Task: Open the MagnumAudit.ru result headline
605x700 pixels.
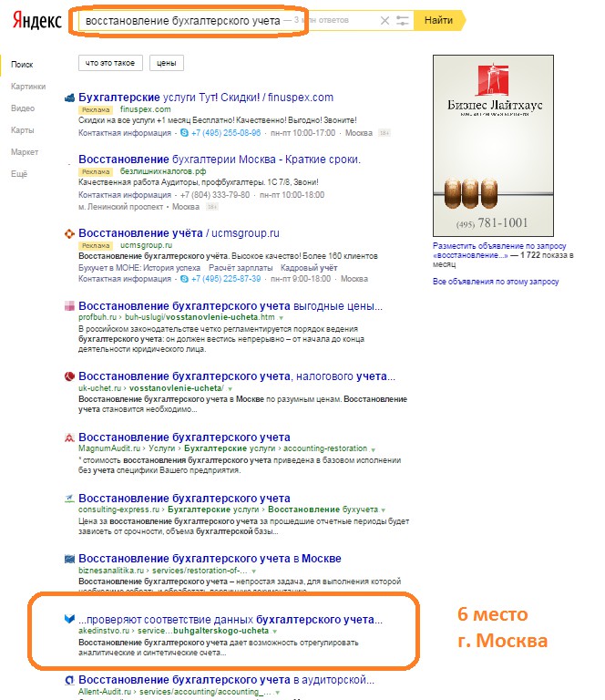Action: (184, 437)
